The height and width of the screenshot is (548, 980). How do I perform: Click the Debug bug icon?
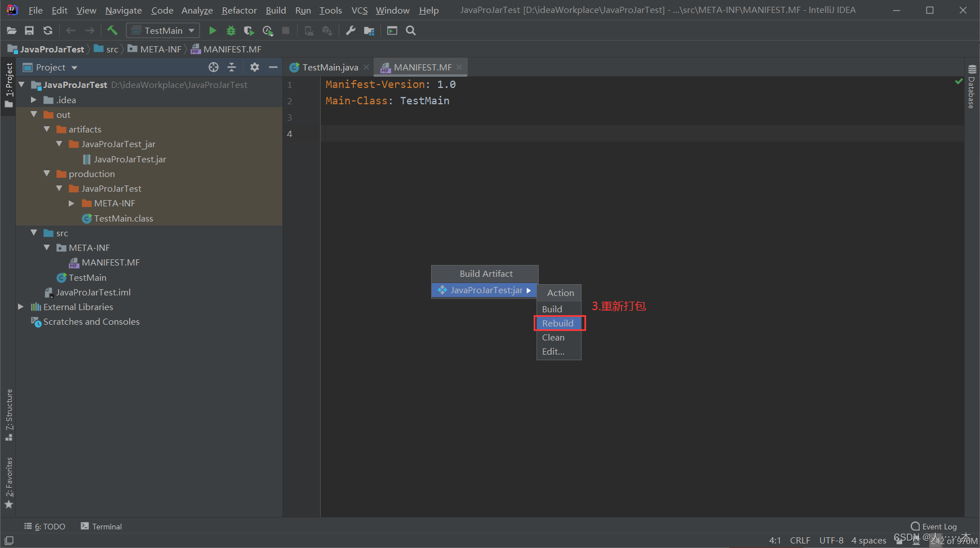tap(230, 30)
